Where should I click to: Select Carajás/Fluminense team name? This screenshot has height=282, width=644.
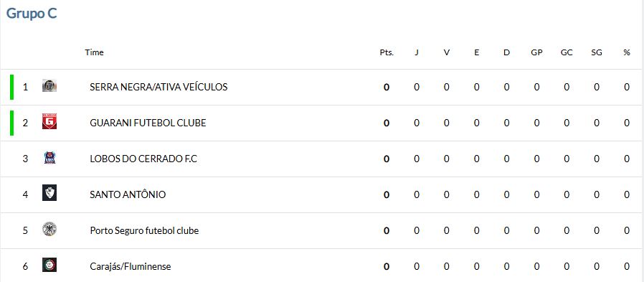click(x=131, y=266)
